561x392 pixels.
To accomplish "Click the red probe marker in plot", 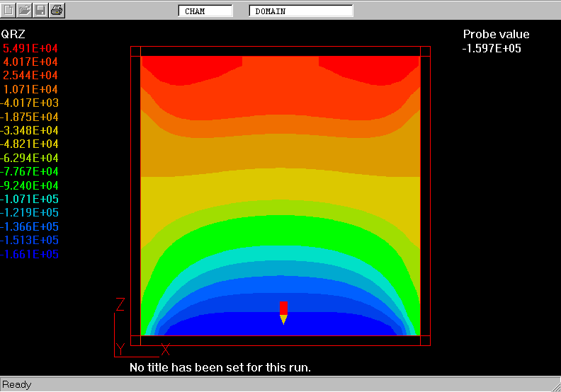I will point(283,309).
